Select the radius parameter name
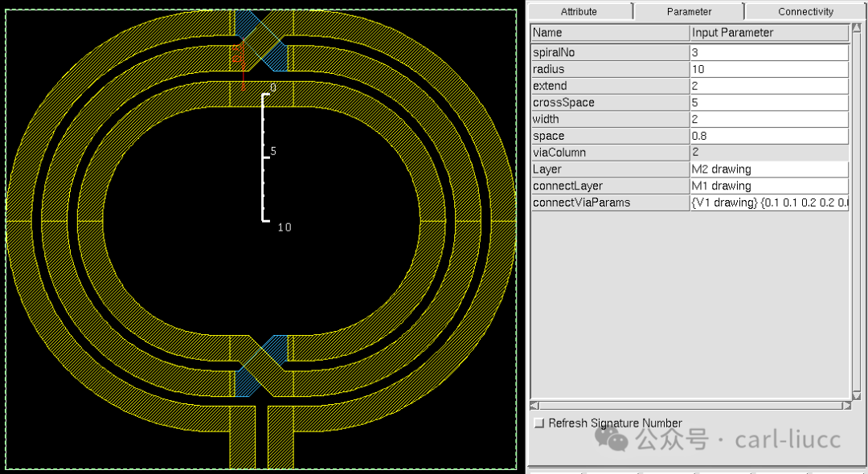Viewport: 868px width, 474px height. [610, 69]
